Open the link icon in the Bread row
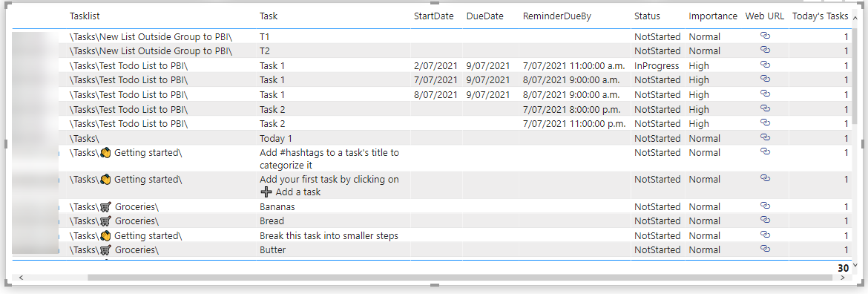 [x=766, y=220]
